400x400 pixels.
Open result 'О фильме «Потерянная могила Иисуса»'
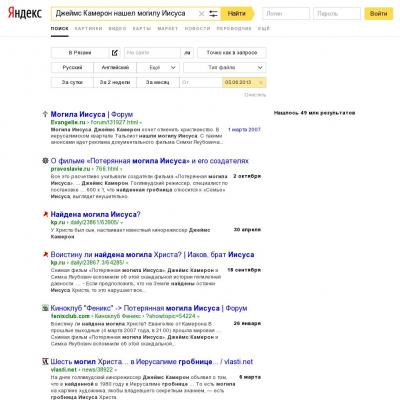coord(150,161)
